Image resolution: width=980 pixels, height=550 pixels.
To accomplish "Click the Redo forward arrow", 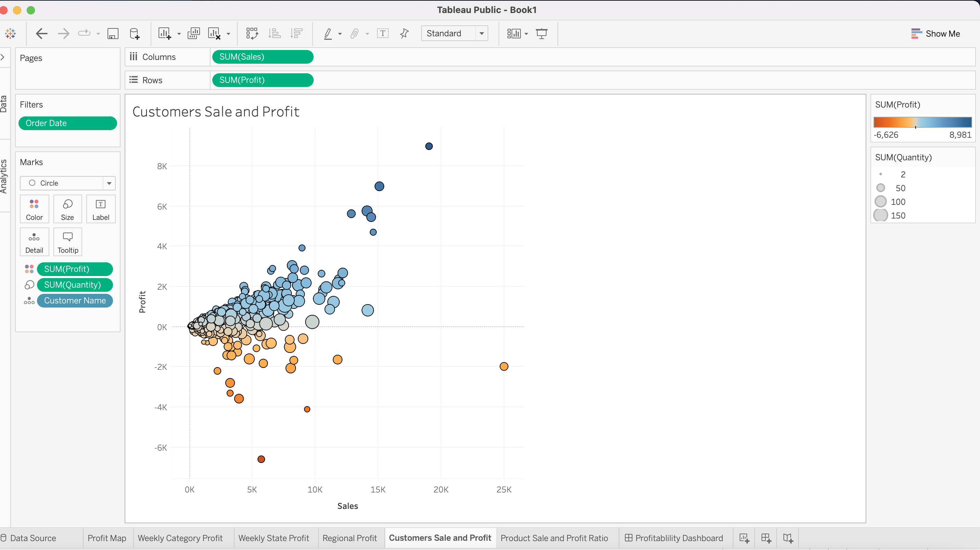I will pos(64,34).
